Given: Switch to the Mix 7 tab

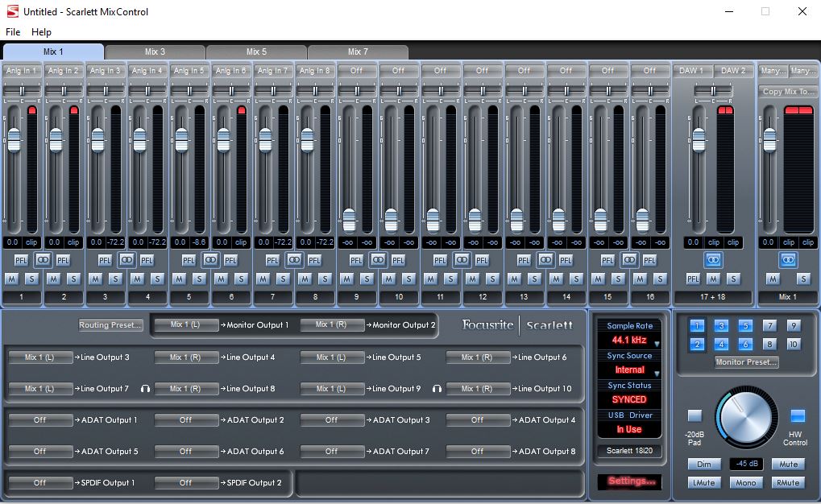Looking at the screenshot, I should tap(359, 52).
